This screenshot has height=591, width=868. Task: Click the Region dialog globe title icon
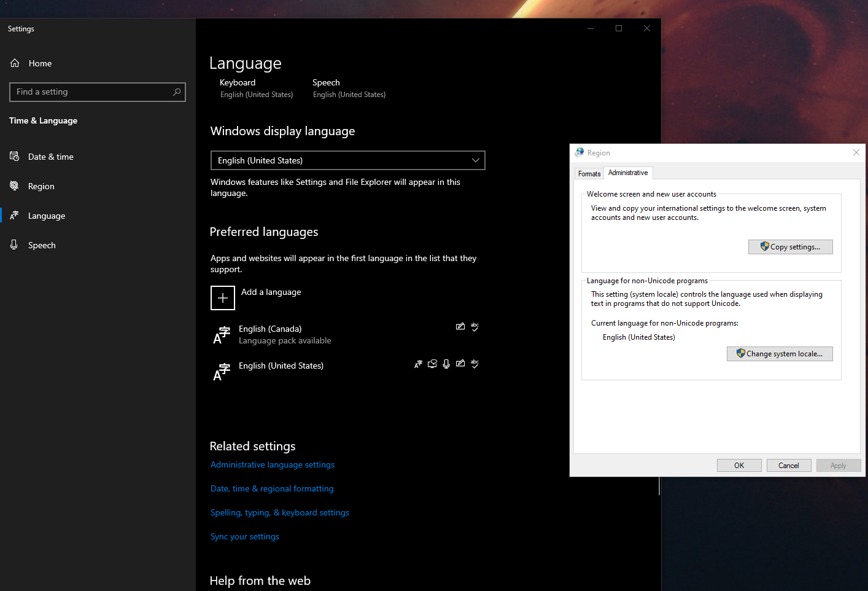point(579,152)
